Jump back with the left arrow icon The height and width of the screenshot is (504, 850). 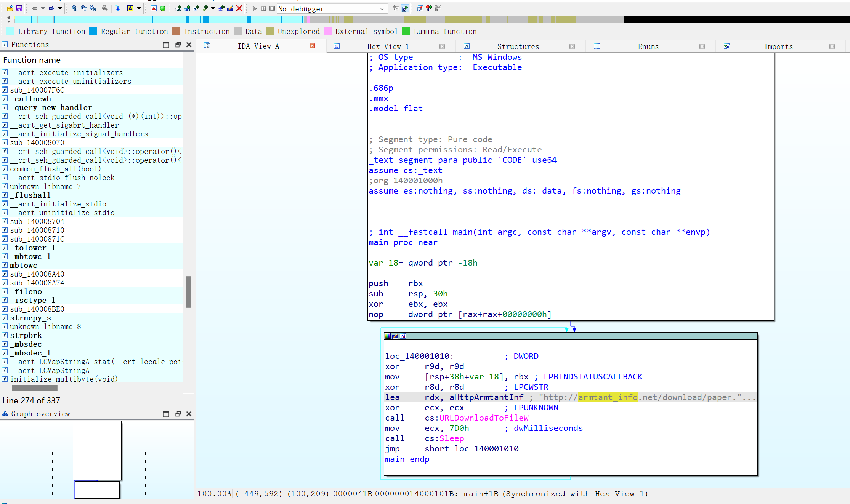pyautogui.click(x=35, y=8)
